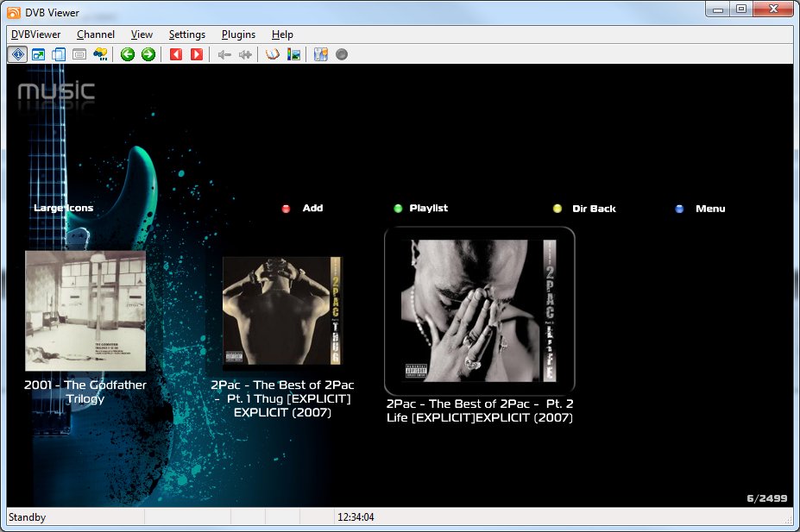800x532 pixels.
Task: Click the green right arrow toolbar button
Action: point(148,54)
